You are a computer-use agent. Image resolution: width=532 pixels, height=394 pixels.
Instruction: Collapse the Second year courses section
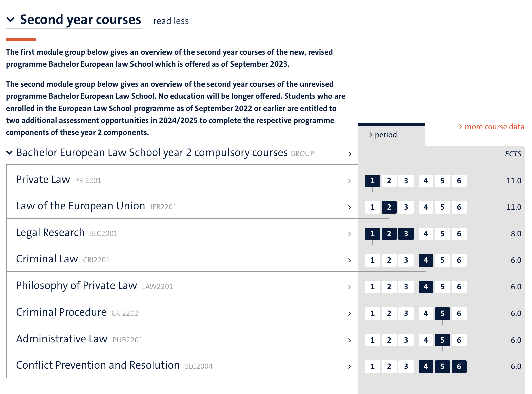pyautogui.click(x=11, y=20)
